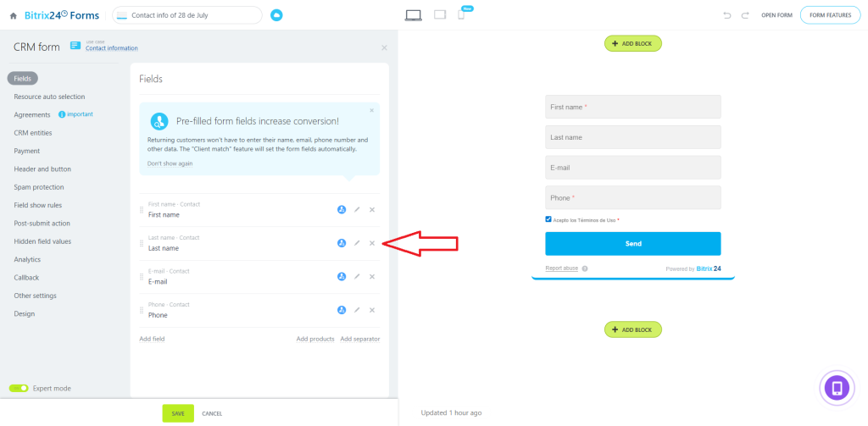
Task: Remove the Phone field with X icon
Action: click(372, 310)
